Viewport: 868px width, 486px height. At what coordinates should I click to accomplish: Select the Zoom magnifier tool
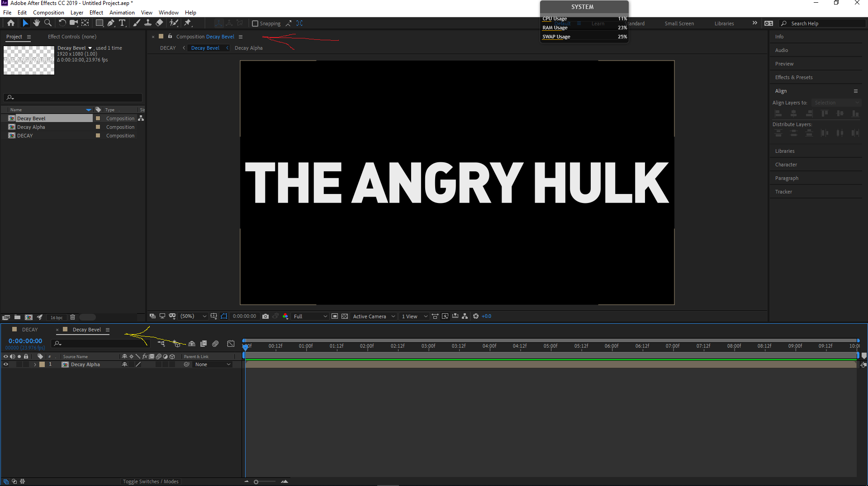point(48,23)
